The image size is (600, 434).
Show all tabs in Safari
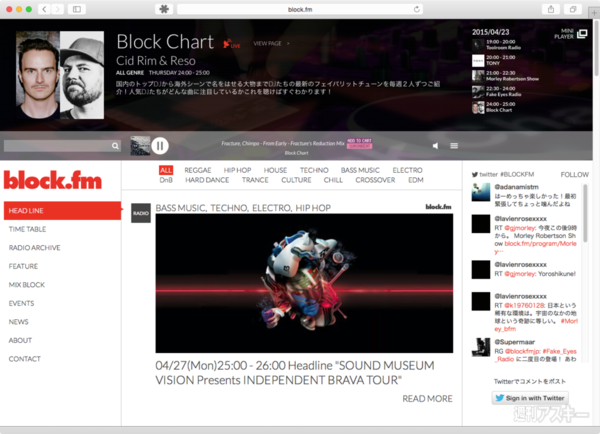pos(572,9)
